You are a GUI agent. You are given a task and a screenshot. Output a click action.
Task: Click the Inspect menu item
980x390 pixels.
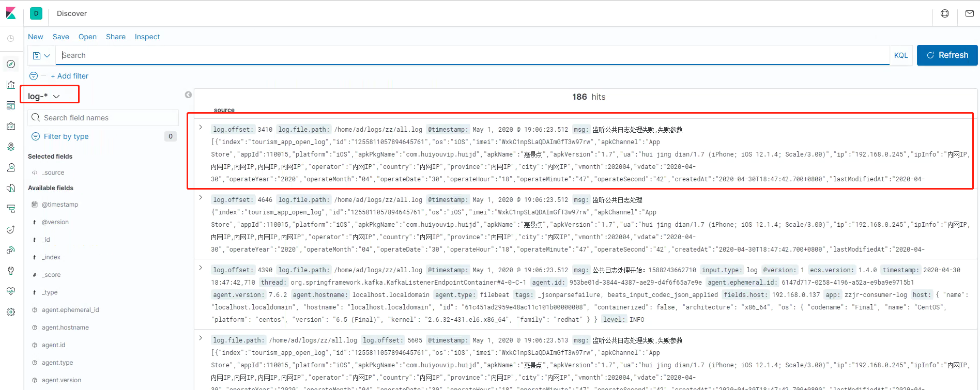tap(147, 37)
